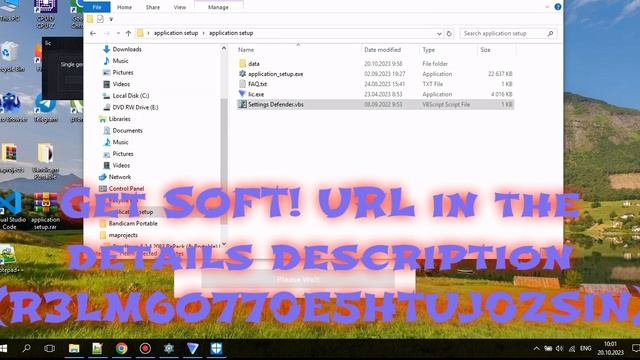The image size is (640, 360).
Task: Go up one folder level arrow
Action: tap(128, 33)
